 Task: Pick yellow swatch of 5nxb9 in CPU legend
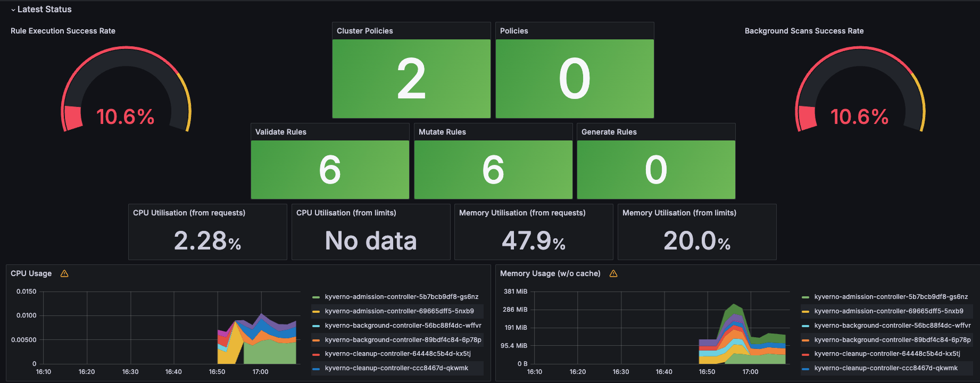pyautogui.click(x=316, y=312)
